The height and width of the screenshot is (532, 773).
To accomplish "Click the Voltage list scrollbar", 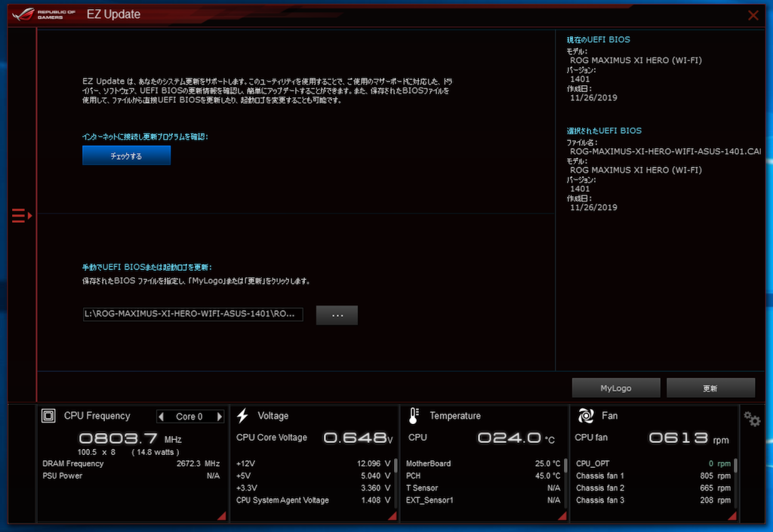I will (396, 466).
